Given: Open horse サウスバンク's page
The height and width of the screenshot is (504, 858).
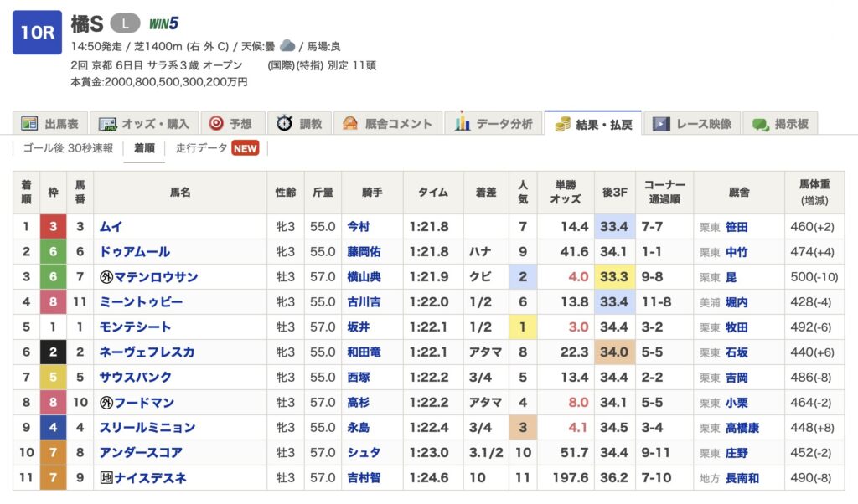Looking at the screenshot, I should tap(135, 378).
